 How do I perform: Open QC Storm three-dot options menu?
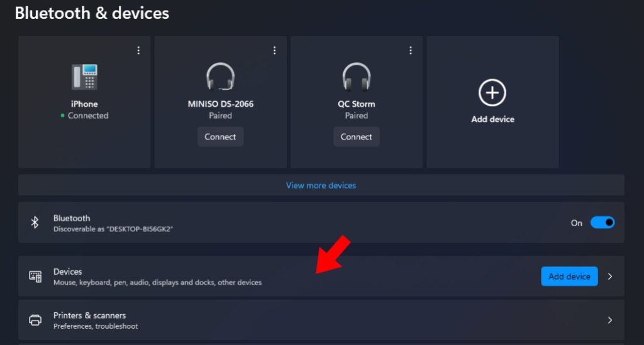coord(410,50)
